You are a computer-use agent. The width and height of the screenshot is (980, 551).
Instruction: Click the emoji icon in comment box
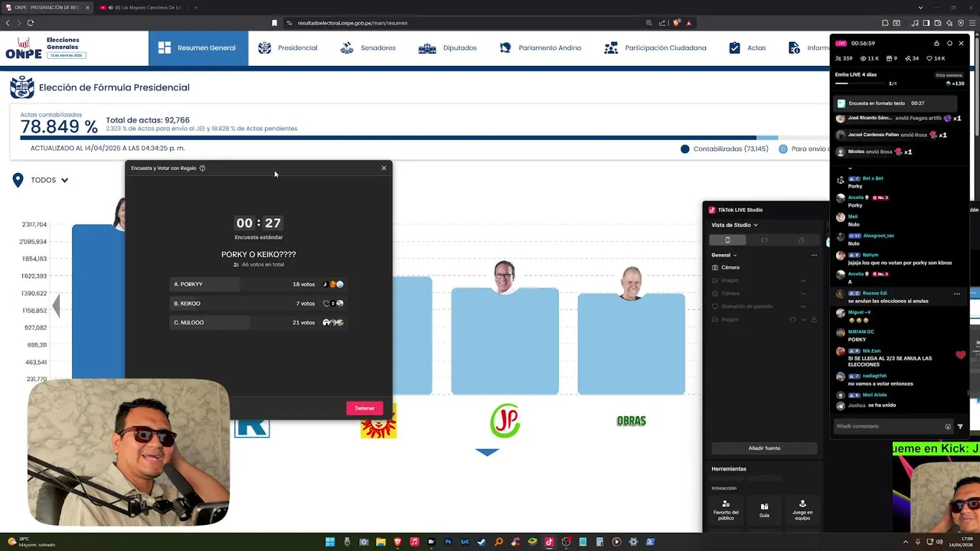(948, 426)
